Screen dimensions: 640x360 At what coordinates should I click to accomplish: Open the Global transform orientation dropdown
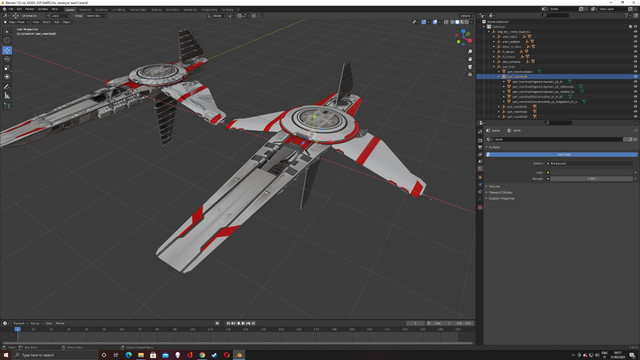coord(216,16)
